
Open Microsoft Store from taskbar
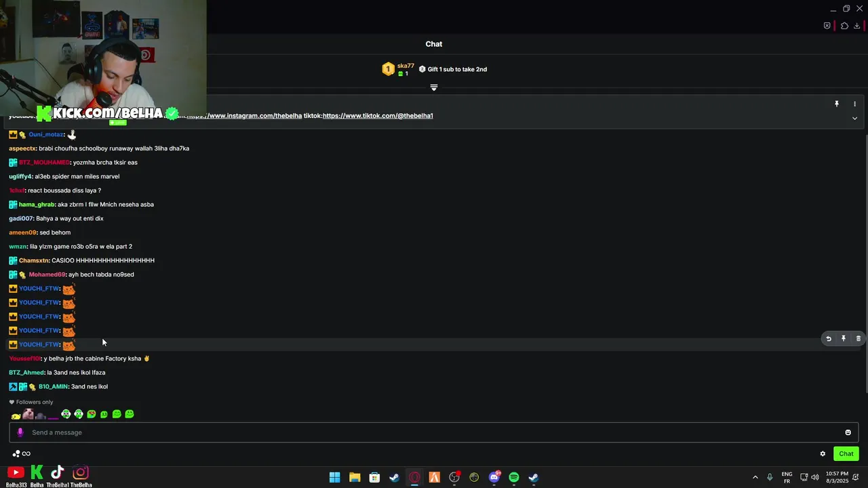(x=374, y=477)
